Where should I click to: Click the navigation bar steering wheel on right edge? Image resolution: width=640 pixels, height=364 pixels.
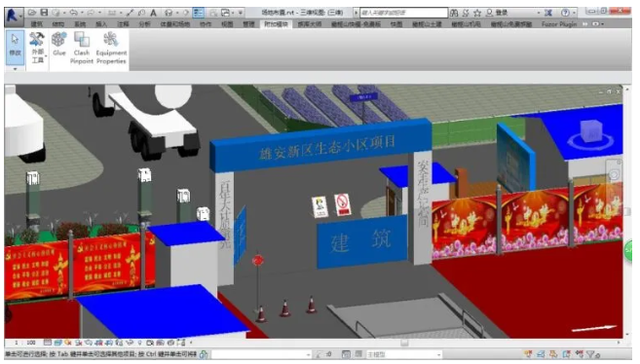[x=614, y=175]
